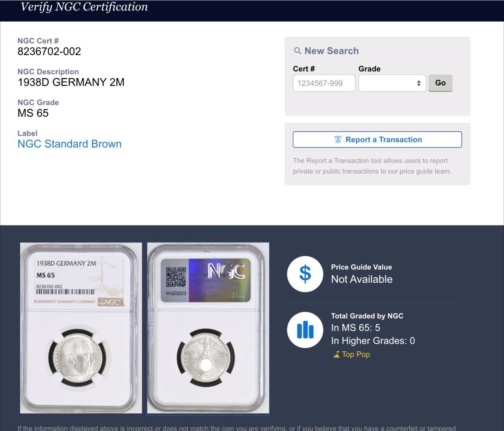Click the MS 65 grade value
The image size is (504, 431).
pos(33,113)
